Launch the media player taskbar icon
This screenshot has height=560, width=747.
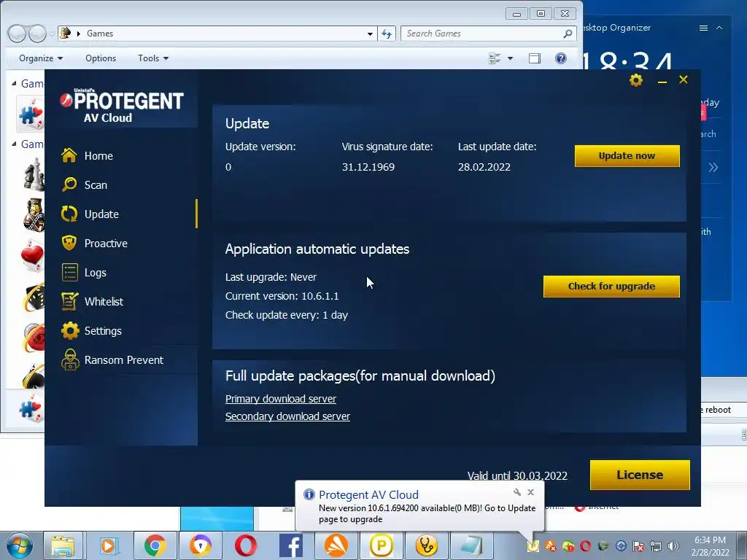point(109,545)
